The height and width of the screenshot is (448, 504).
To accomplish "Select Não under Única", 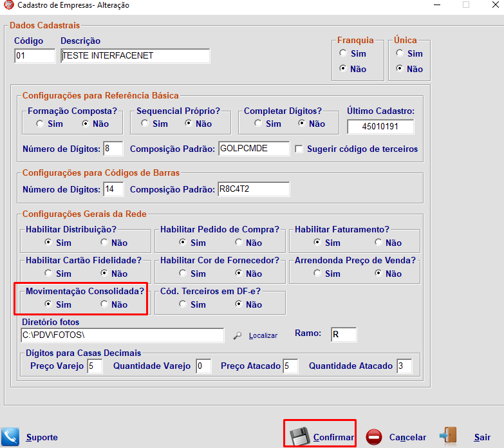I will [x=400, y=68].
